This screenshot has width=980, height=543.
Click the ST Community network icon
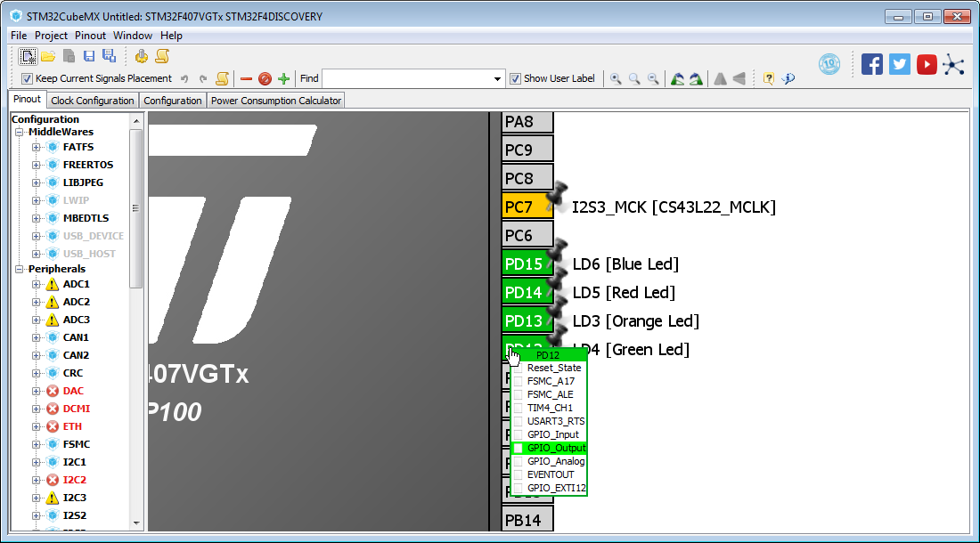pyautogui.click(x=954, y=64)
